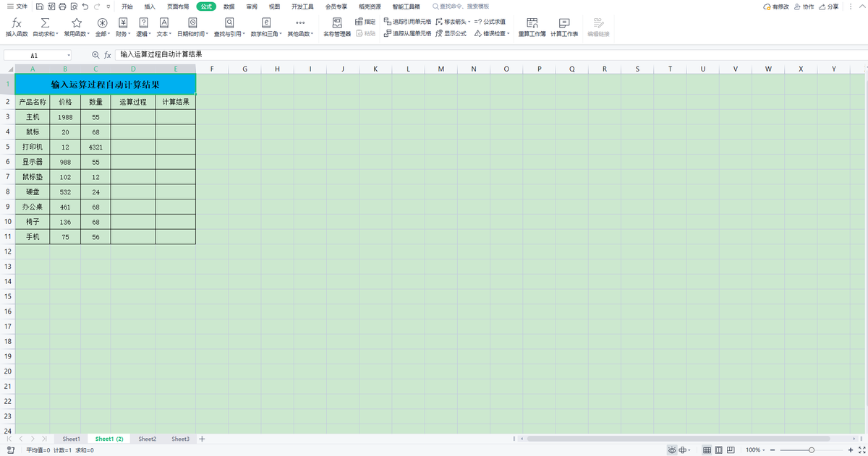Open 名称管理器 name manager
This screenshot has width=868, height=456.
click(x=336, y=27)
